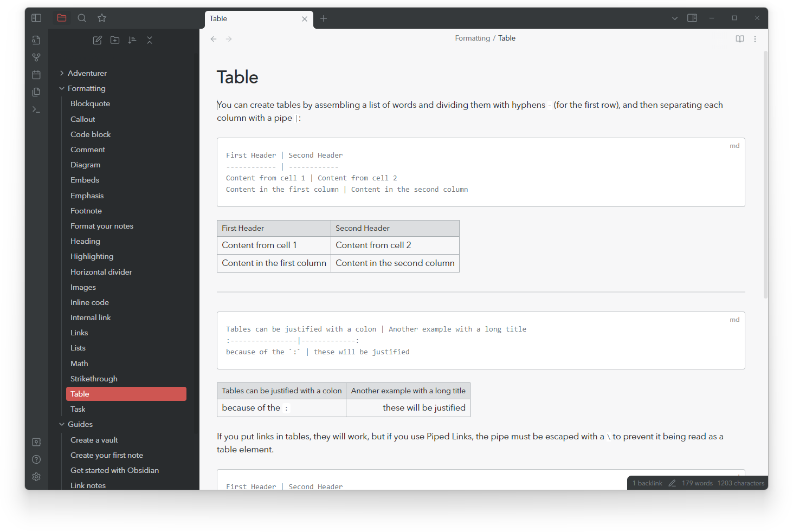
Task: Open the search magnifier icon
Action: [82, 18]
